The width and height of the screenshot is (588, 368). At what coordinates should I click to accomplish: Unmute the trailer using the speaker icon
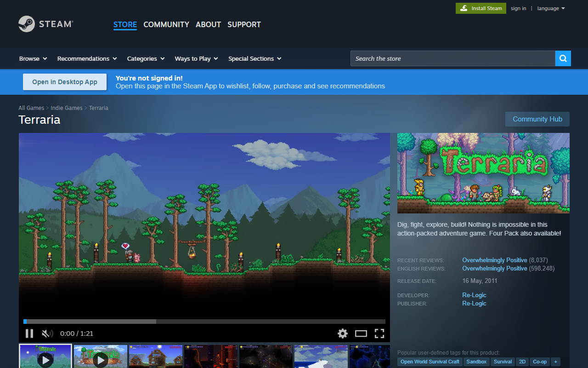pyautogui.click(x=47, y=333)
